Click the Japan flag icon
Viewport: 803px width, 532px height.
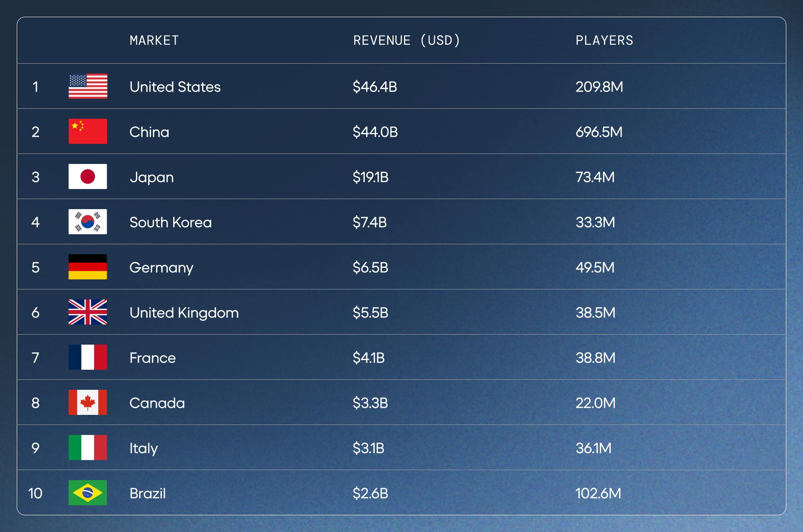[x=88, y=176]
